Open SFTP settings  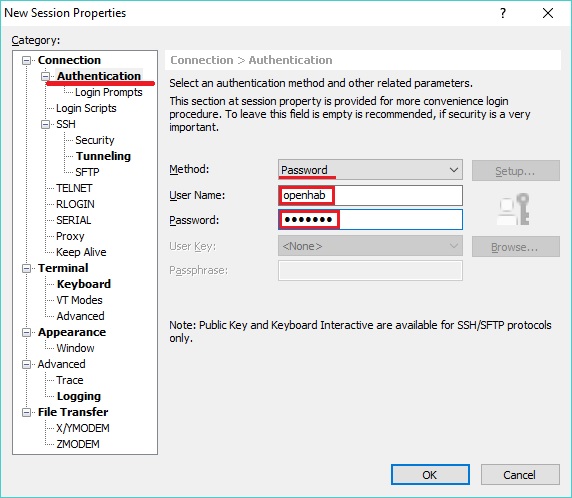87,172
